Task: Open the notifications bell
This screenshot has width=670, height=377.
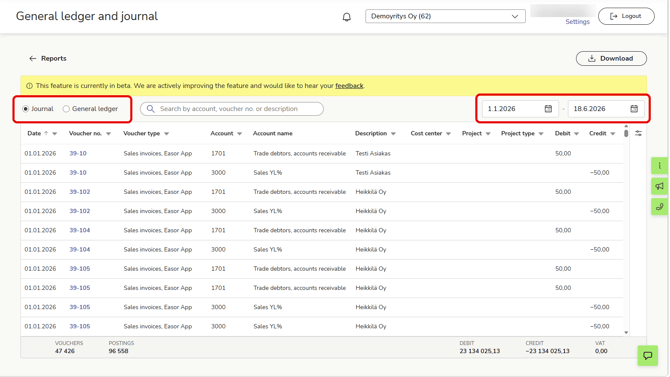Action: click(x=347, y=17)
